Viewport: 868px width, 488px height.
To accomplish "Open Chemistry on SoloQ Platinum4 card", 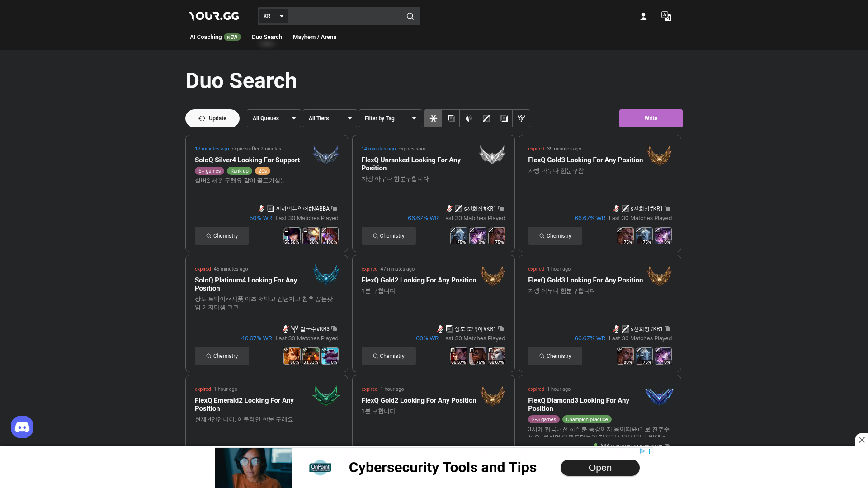I will pos(222,356).
